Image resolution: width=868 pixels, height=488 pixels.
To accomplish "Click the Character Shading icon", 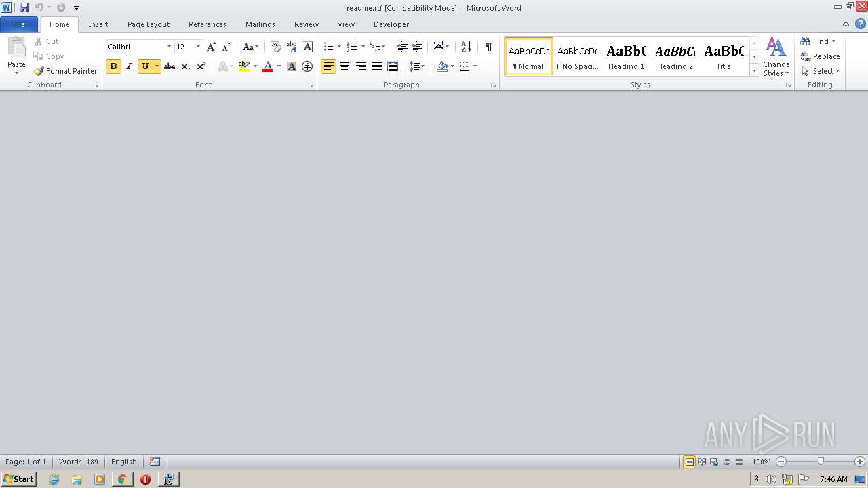I will coord(292,66).
